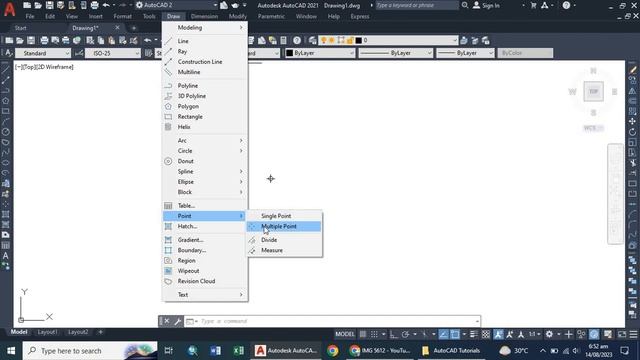640x360 pixels.
Task: Expand the Ellipse submenu
Action: 205,182
